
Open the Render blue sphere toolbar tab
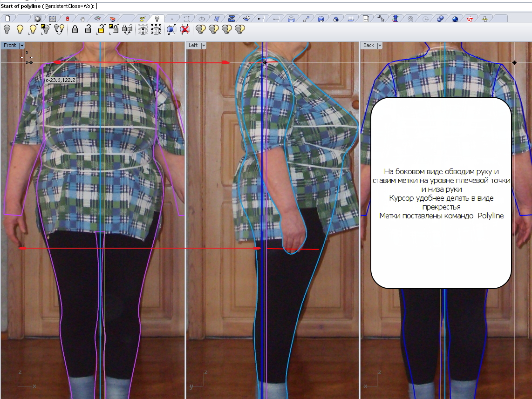455,19
